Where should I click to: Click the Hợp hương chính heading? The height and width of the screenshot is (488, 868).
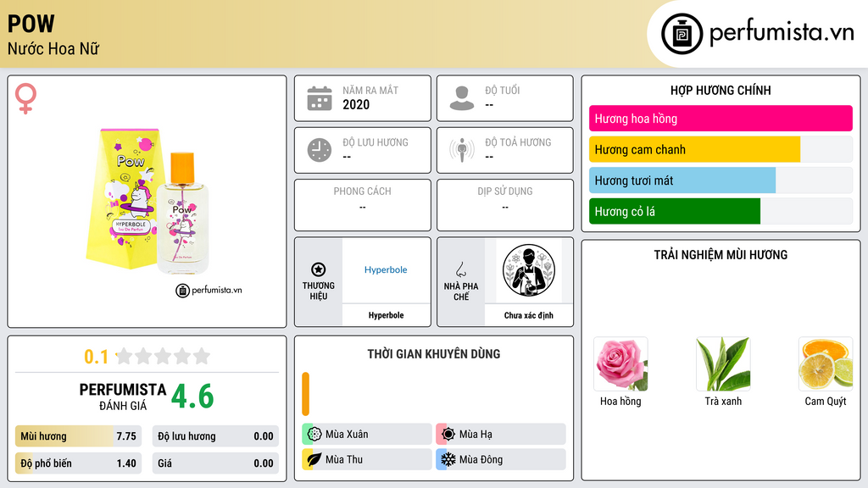721,90
